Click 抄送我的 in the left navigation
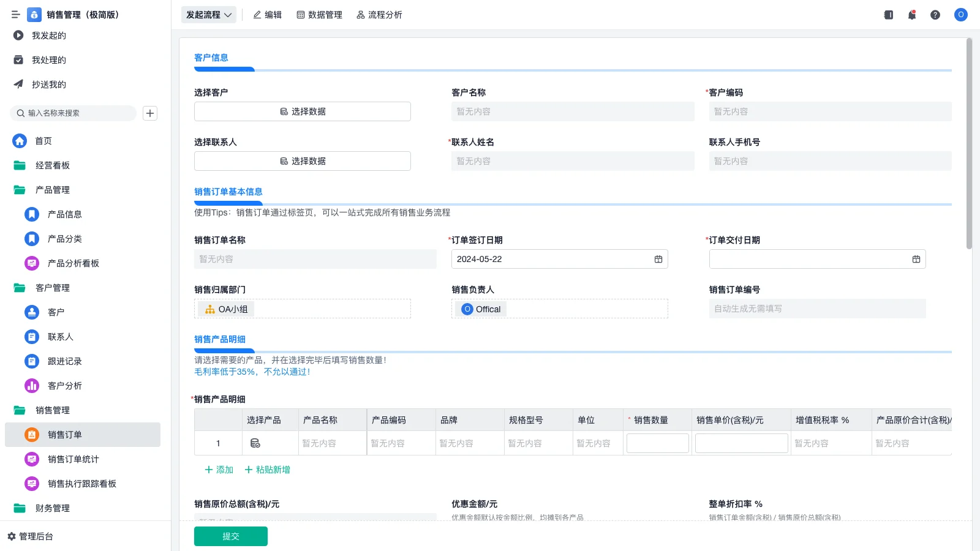Image resolution: width=980 pixels, height=551 pixels. (48, 84)
